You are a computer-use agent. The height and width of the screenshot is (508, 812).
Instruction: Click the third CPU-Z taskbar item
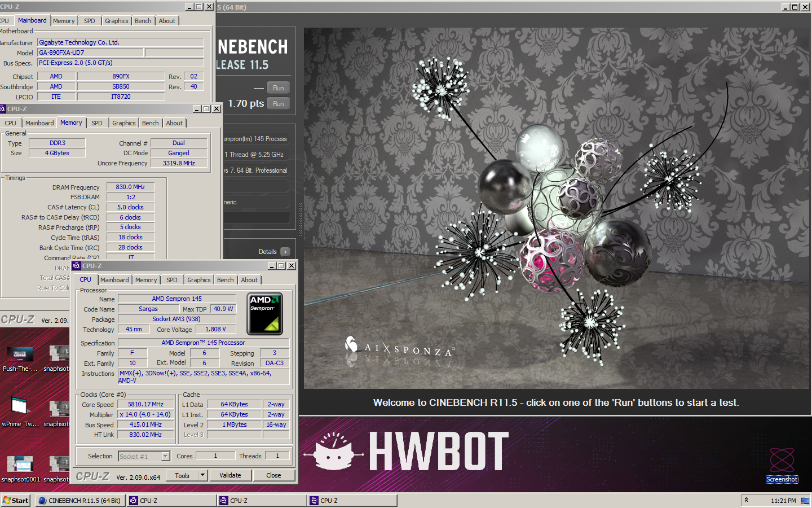tap(352, 501)
